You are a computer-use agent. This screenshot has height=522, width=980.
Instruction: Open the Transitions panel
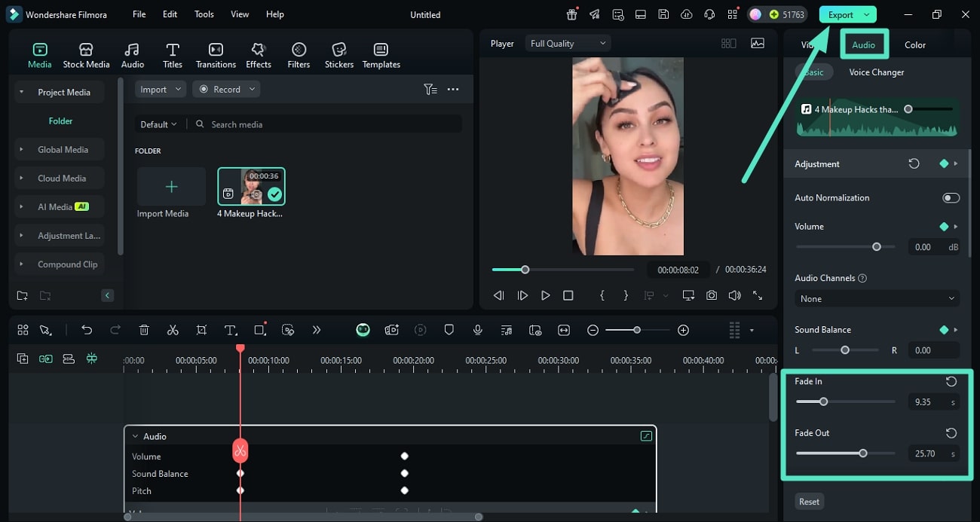pyautogui.click(x=216, y=56)
